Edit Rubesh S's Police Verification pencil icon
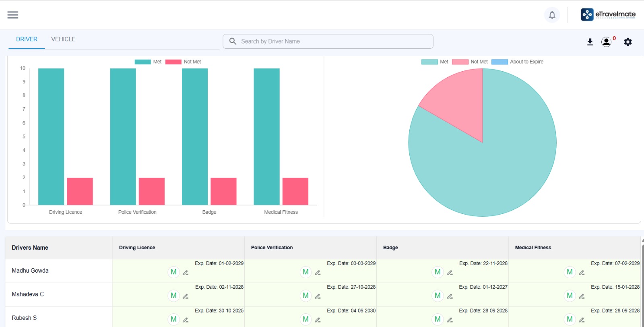The image size is (644, 327). point(318,320)
